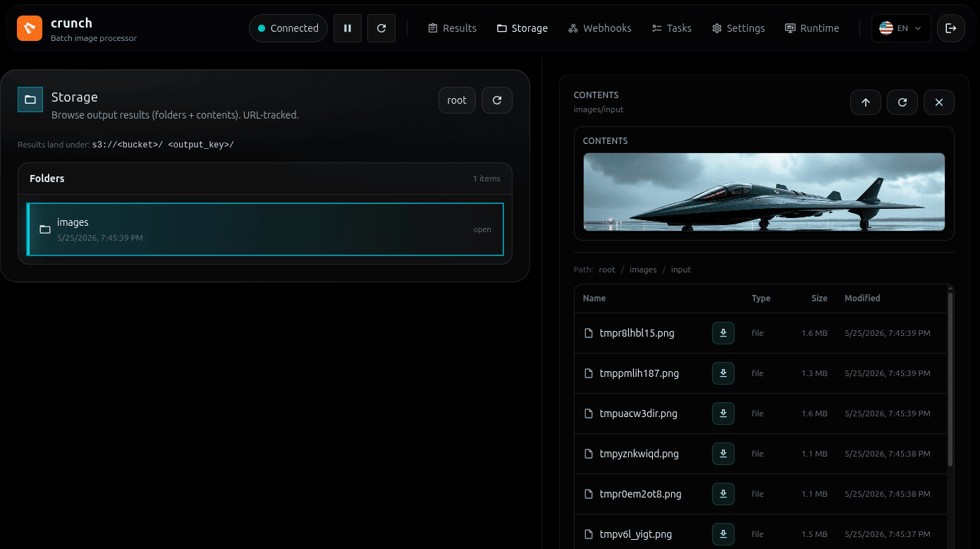Select file tmpuacw3dir.png
The width and height of the screenshot is (980, 549).
tap(638, 414)
